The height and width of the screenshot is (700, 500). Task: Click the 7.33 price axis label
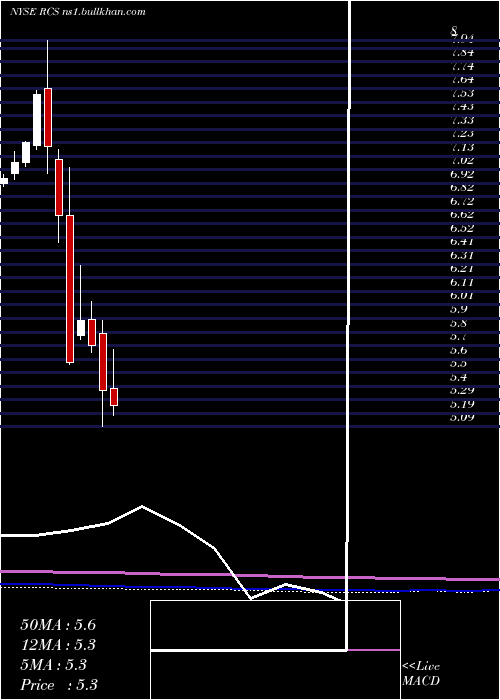pos(462,120)
